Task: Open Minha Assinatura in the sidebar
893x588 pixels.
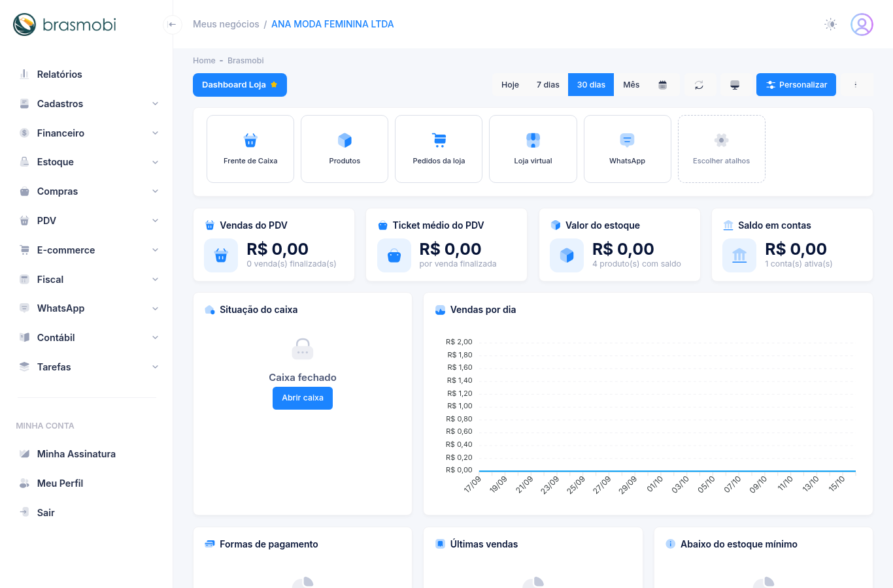Action: (x=76, y=454)
